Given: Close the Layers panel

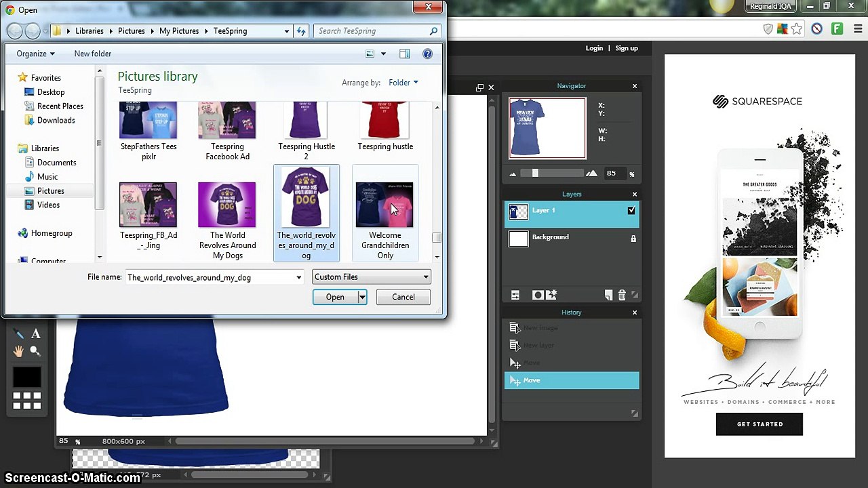Looking at the screenshot, I should point(635,195).
